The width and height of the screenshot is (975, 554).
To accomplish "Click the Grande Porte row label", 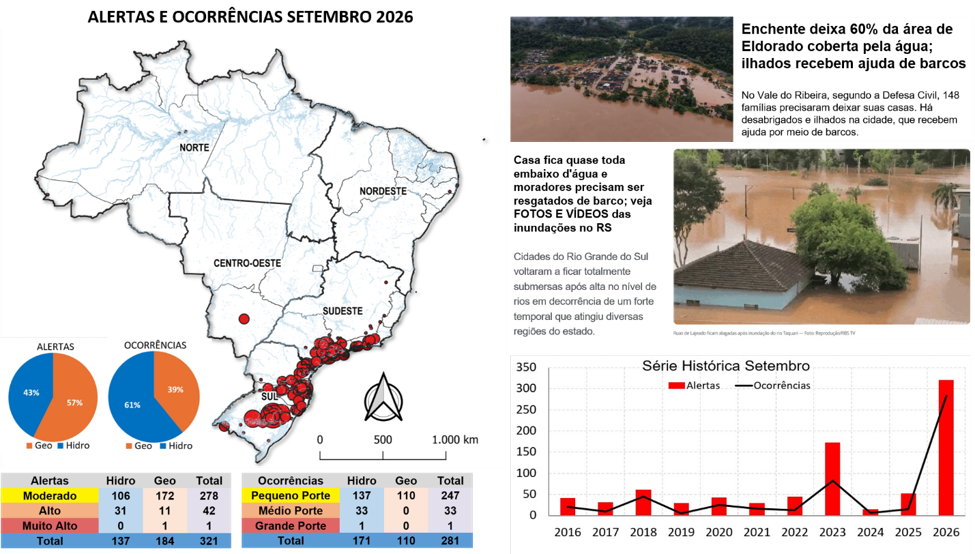I will (x=290, y=525).
